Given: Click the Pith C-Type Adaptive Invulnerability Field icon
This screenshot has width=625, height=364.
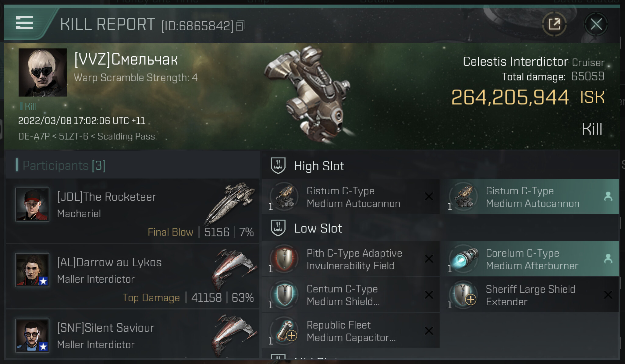Looking at the screenshot, I should tap(285, 259).
